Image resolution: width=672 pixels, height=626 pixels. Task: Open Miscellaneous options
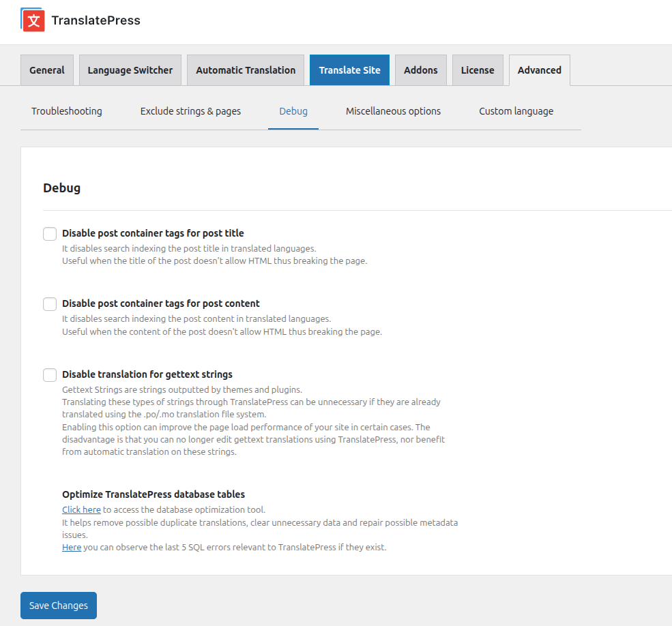(393, 111)
